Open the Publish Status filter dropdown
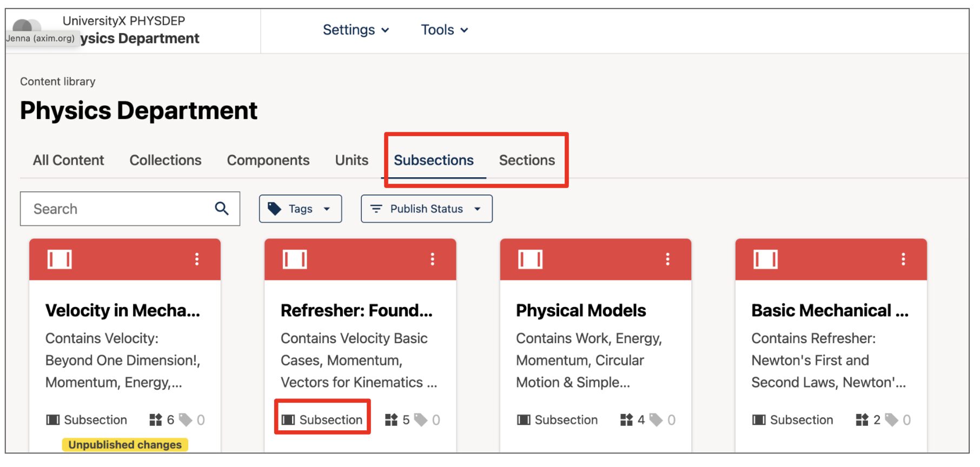 point(426,209)
